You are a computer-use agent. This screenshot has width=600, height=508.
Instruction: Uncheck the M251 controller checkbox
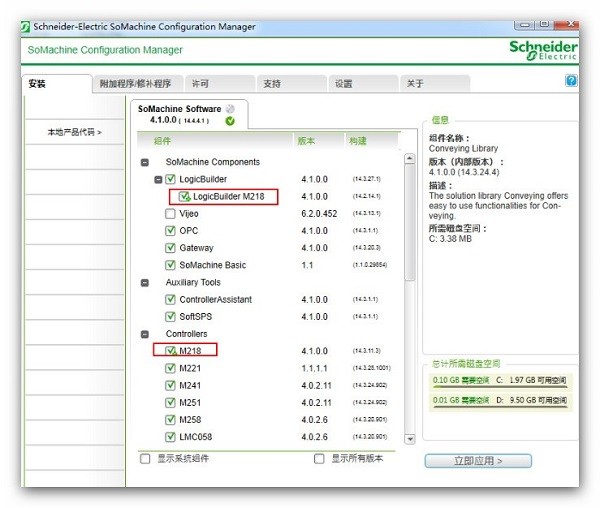point(170,403)
